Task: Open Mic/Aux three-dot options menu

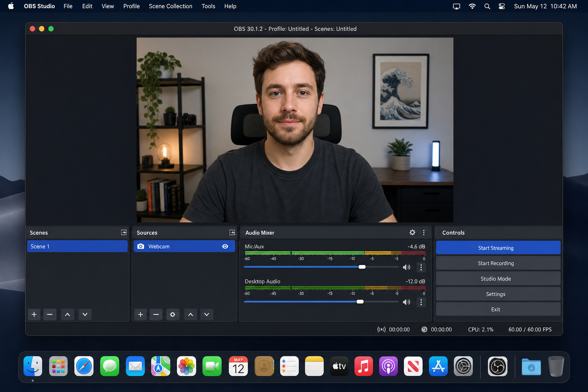Action: [421, 267]
